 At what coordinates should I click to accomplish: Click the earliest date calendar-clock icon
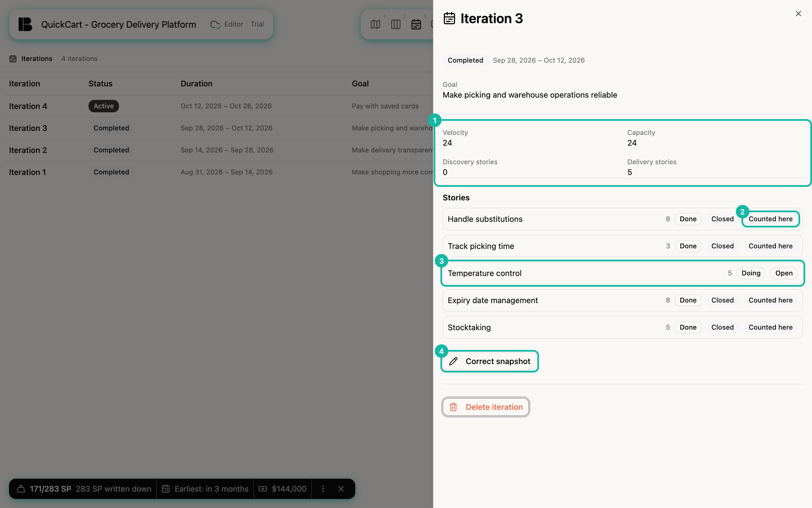(x=166, y=489)
